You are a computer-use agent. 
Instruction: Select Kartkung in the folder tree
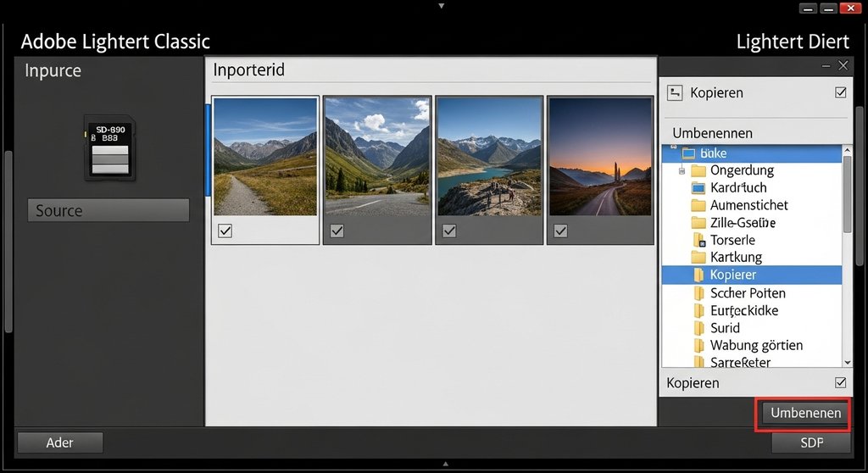pos(737,257)
